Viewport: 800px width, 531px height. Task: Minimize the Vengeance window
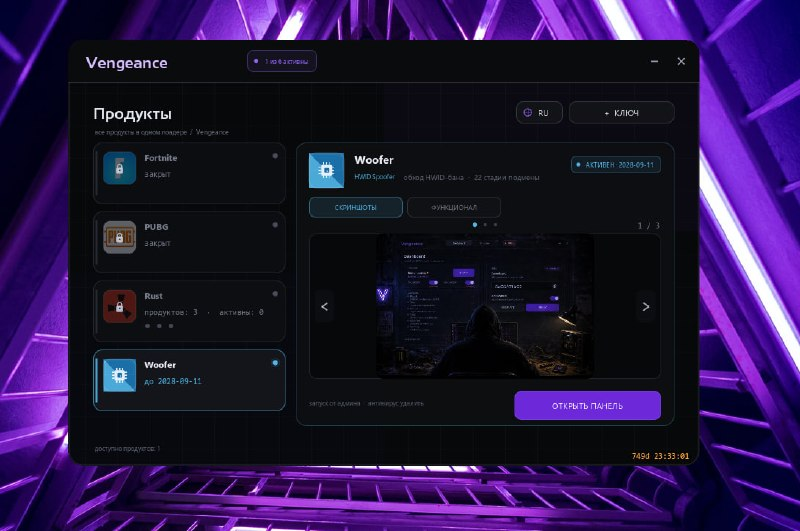tap(655, 61)
